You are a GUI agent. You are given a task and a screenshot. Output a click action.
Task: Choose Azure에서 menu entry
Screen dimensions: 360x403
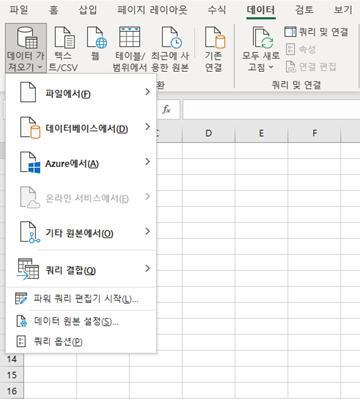point(81,163)
